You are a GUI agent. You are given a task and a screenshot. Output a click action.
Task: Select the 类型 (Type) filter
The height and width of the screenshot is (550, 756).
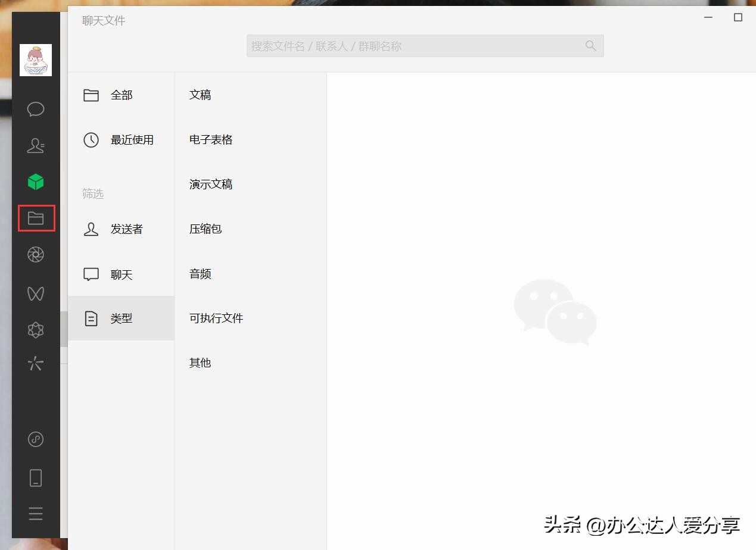(121, 318)
